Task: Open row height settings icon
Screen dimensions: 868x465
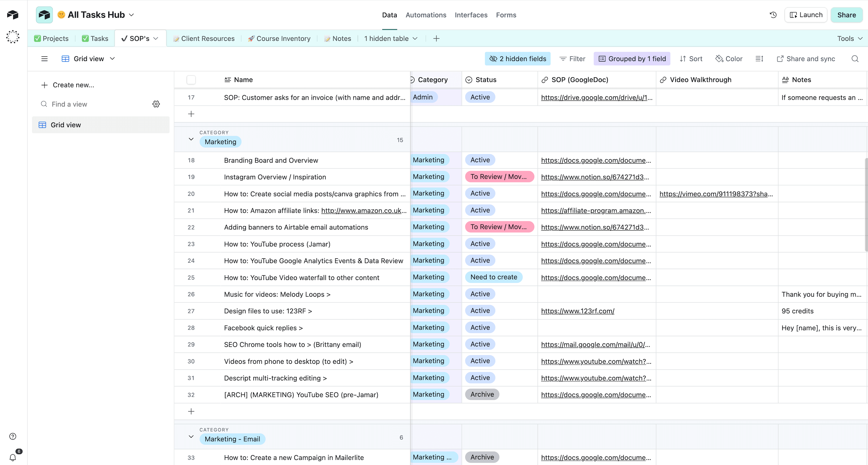Action: (759, 59)
